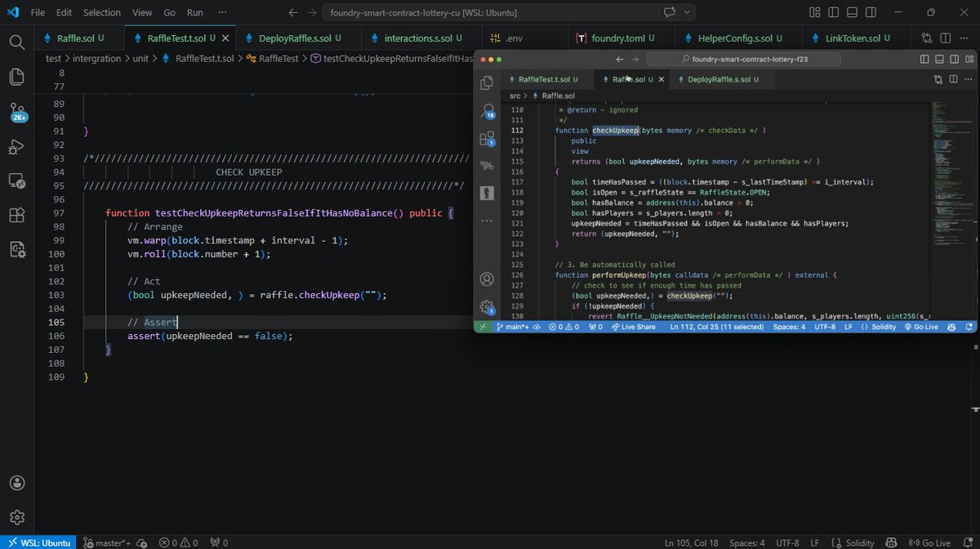Viewport: 980px width, 549px height.
Task: Open the Remote Explorer icon in the sidebar
Action: coord(17,181)
